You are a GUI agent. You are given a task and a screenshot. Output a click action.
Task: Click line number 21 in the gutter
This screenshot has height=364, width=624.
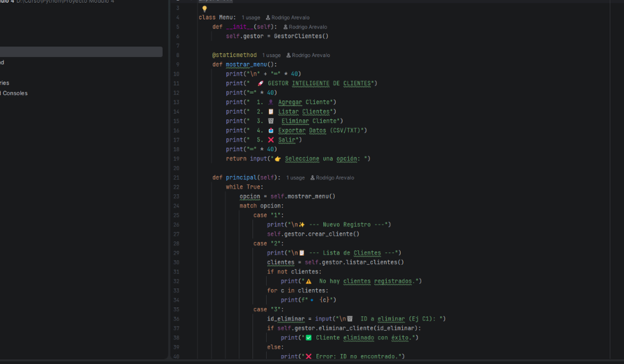pos(176,177)
